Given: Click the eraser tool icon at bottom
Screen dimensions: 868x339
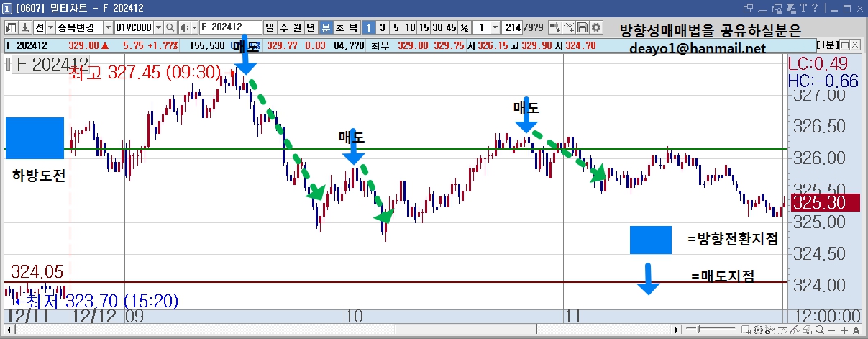Looking at the screenshot, I should (807, 330).
